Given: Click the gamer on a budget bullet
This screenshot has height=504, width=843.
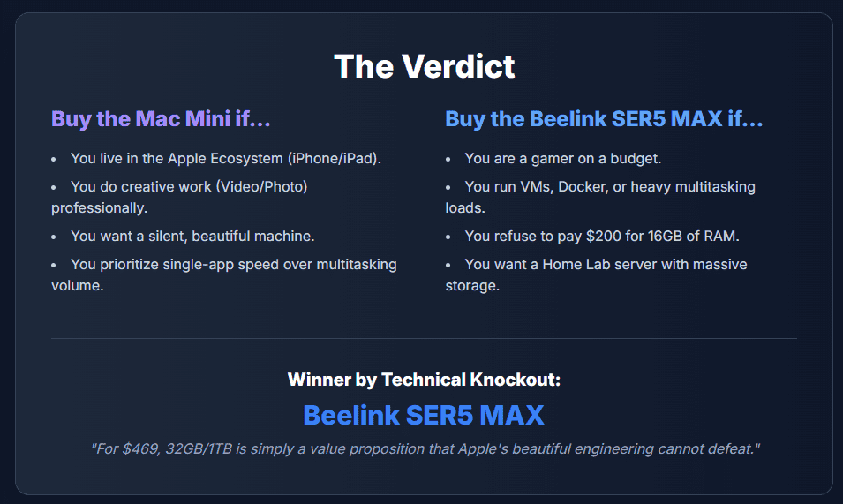Looking at the screenshot, I should [x=562, y=159].
